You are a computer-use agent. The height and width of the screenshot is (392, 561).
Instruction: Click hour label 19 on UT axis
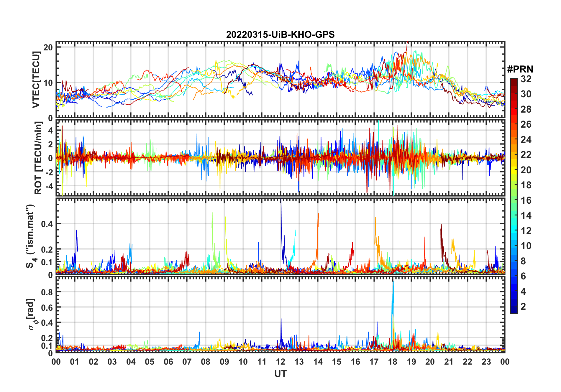411,362
